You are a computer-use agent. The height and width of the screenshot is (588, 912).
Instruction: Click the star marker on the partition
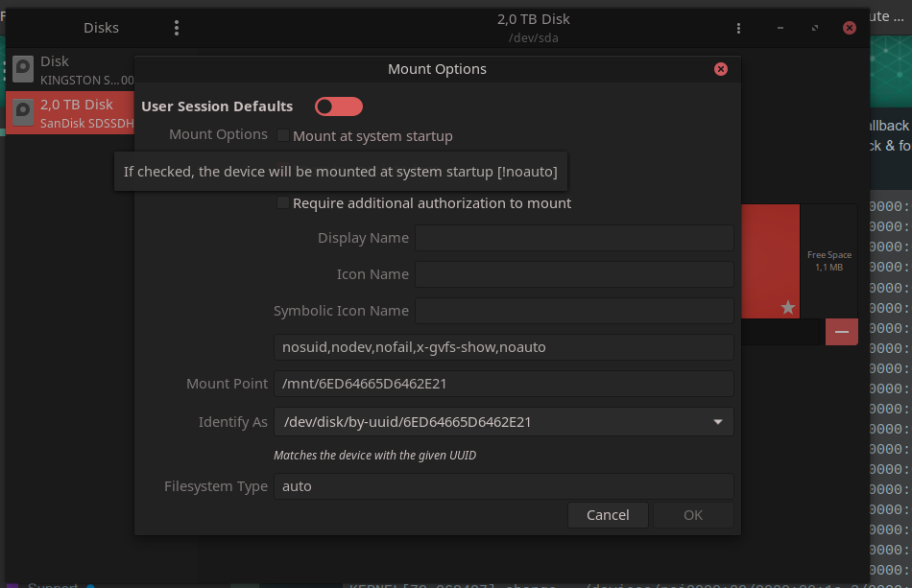pos(788,307)
